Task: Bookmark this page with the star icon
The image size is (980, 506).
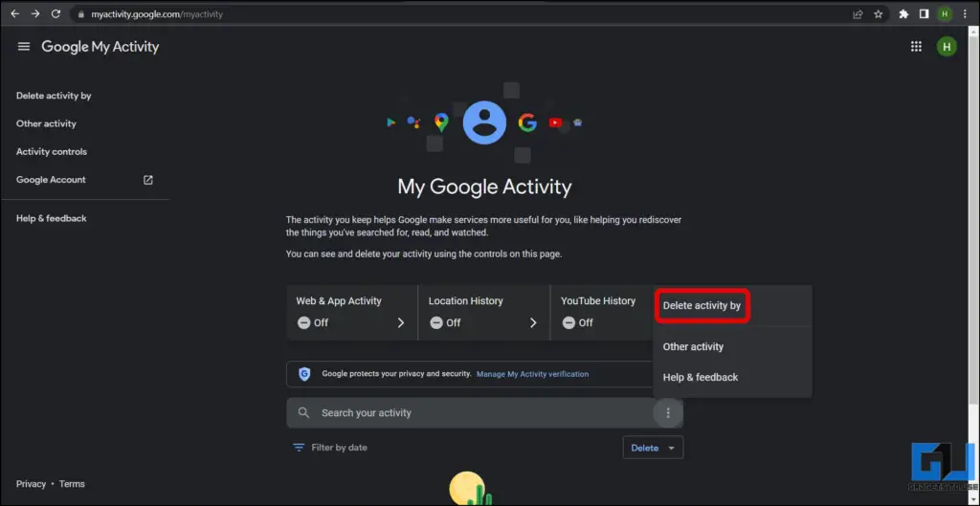Action: pos(879,13)
